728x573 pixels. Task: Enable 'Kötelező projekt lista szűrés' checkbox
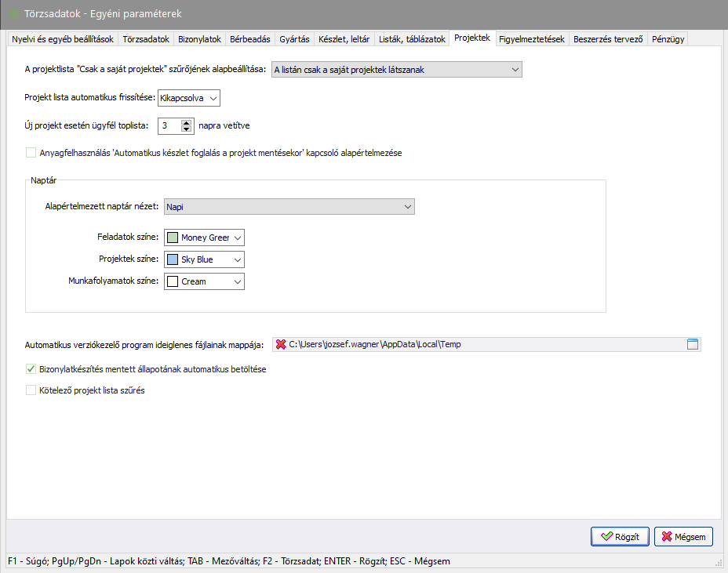coord(31,390)
